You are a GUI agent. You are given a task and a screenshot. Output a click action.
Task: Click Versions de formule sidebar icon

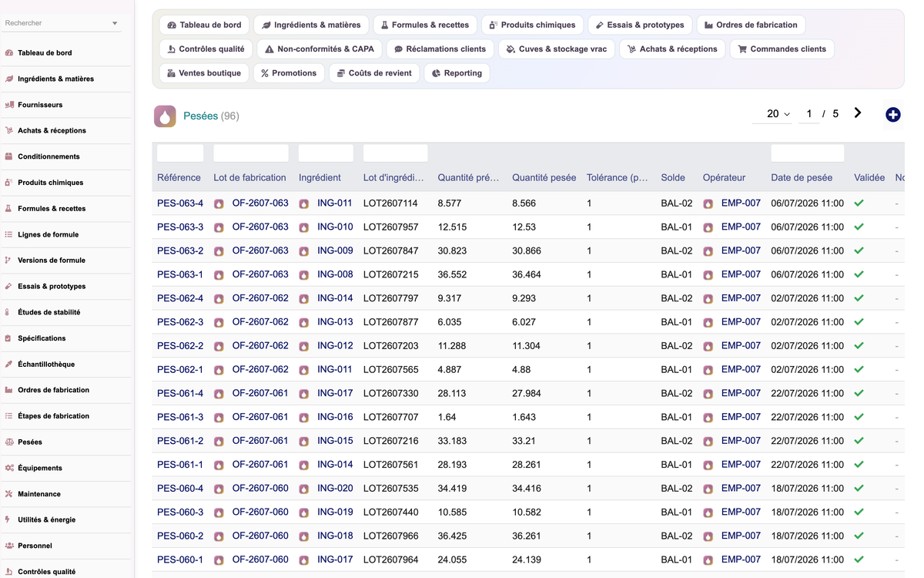pyautogui.click(x=9, y=260)
